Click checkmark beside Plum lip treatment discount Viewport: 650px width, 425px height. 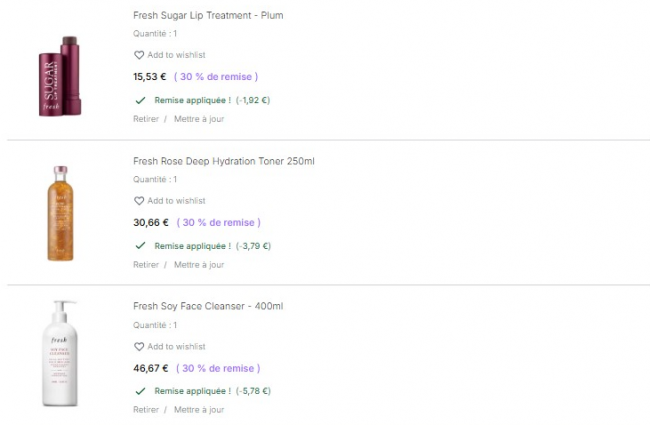pos(139,100)
